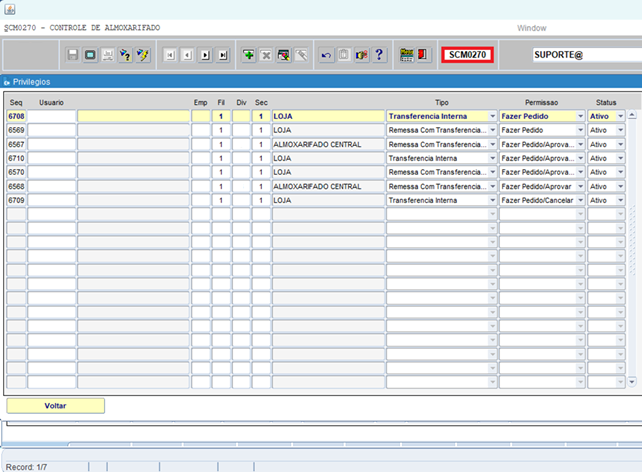Open Permissao dropdown showing Fazer Pedido/Cancelar
This screenshot has width=642, height=472.
click(580, 200)
